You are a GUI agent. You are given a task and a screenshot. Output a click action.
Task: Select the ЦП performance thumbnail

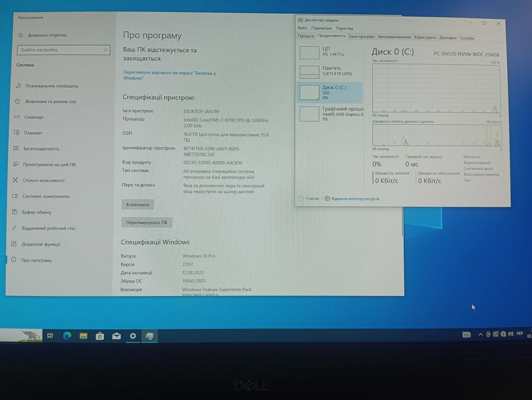pos(330,52)
